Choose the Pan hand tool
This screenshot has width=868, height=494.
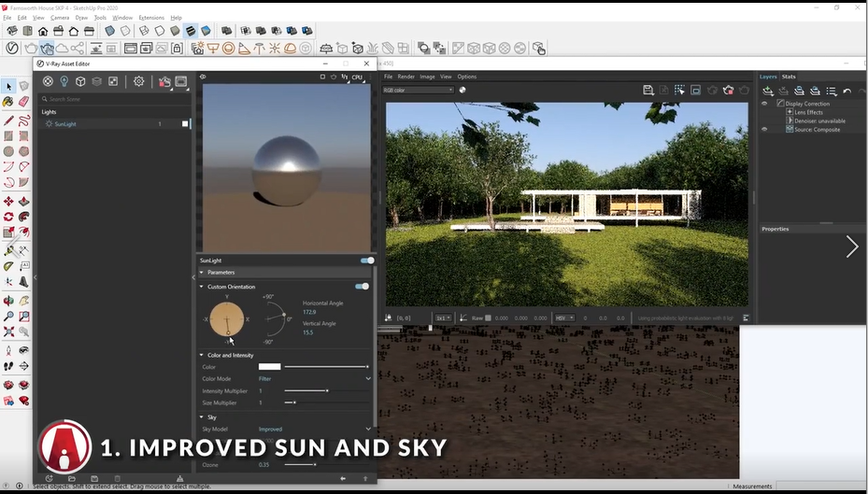pyautogui.click(x=23, y=301)
